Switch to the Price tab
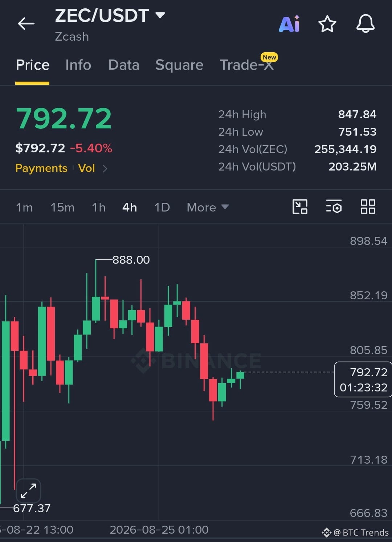This screenshot has width=392, height=542. 33,65
